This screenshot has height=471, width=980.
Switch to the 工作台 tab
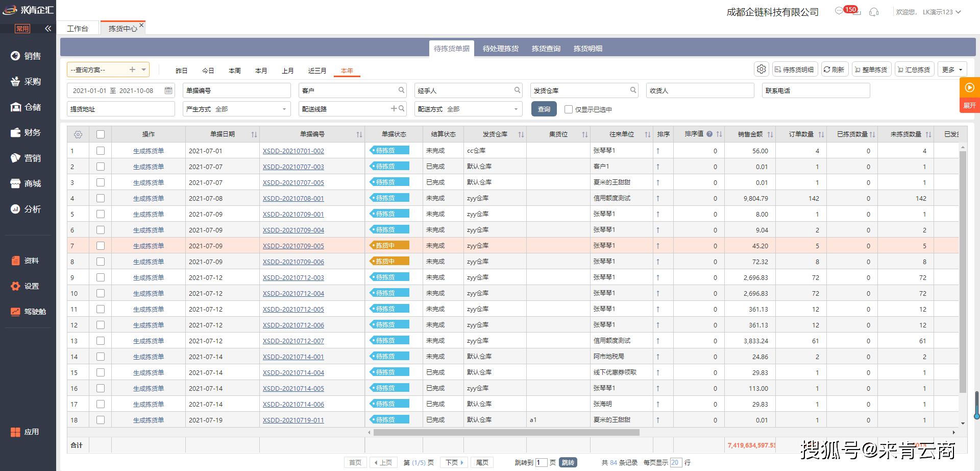pyautogui.click(x=78, y=28)
